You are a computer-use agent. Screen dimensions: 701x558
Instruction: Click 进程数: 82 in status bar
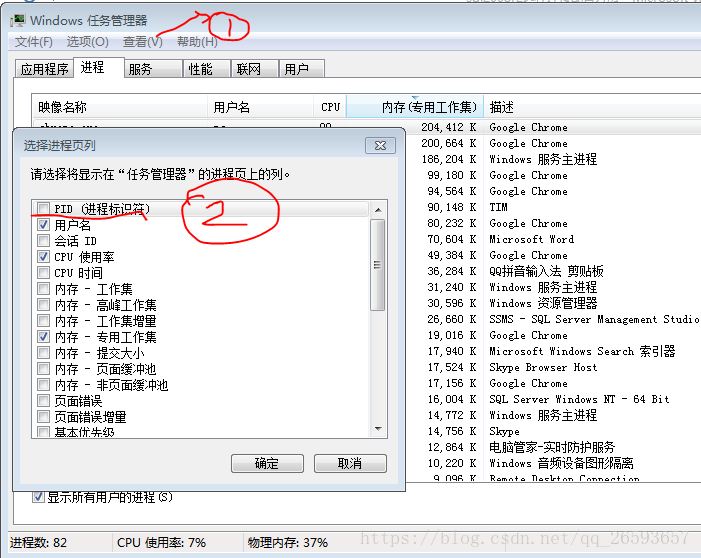click(38, 543)
